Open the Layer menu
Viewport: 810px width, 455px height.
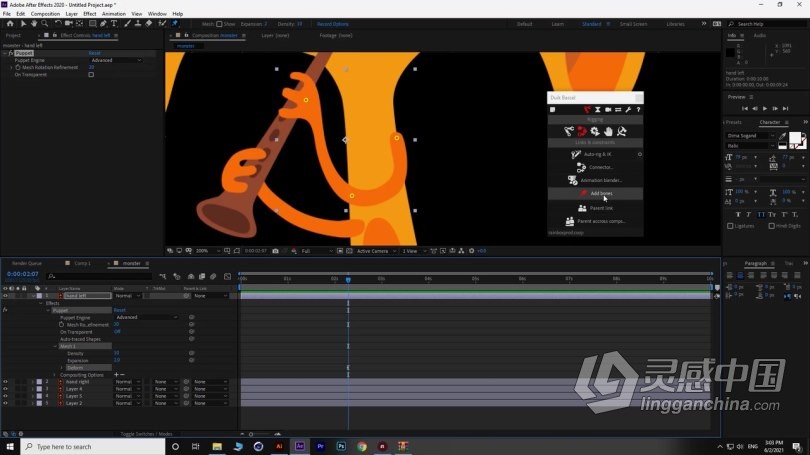[72, 14]
